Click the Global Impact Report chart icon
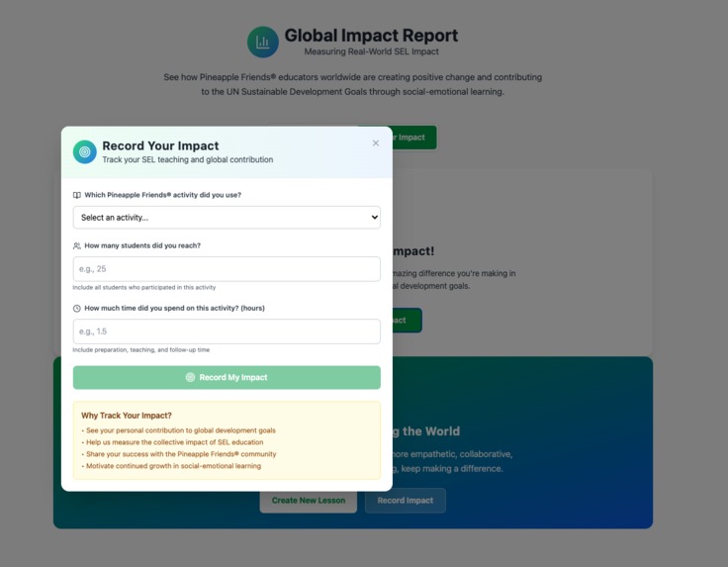The width and height of the screenshot is (728, 567). point(263,42)
